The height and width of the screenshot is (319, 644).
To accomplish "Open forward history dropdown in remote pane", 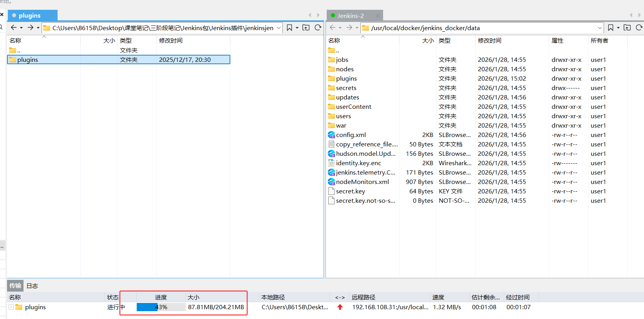I will 357,28.
